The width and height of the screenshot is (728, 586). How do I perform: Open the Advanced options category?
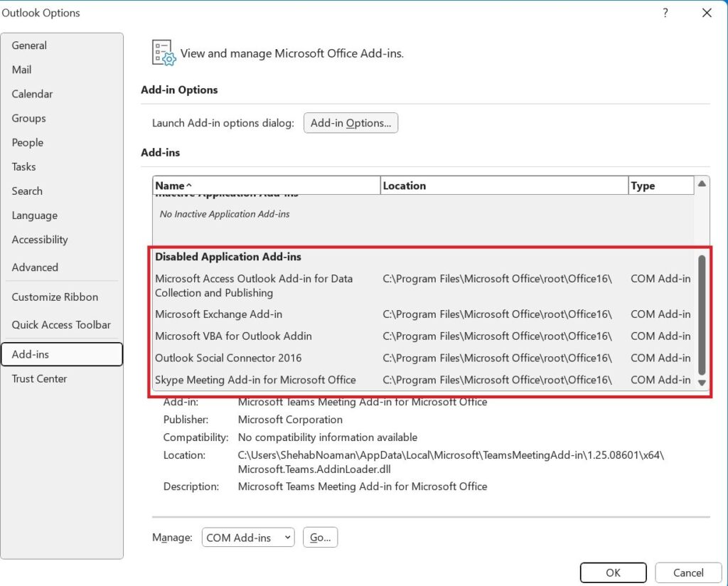[x=35, y=267]
